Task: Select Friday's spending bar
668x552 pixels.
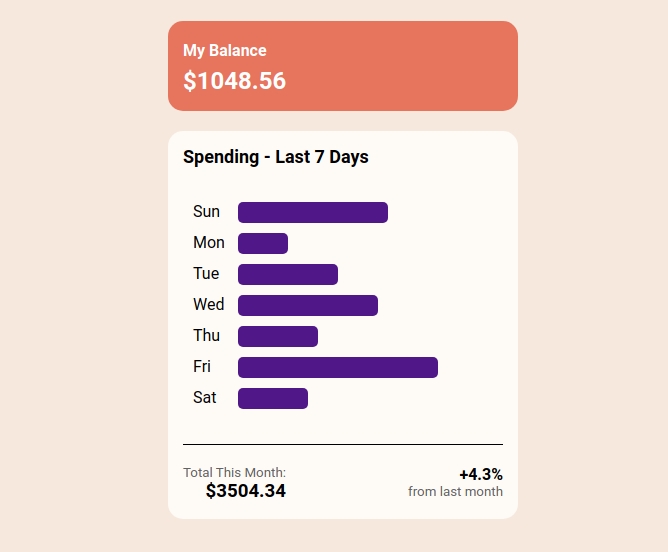Action: [x=337, y=367]
